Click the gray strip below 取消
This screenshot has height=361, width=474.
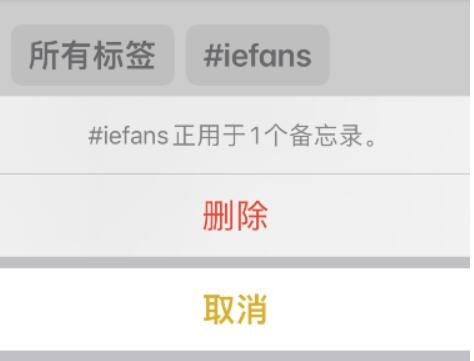click(x=235, y=356)
